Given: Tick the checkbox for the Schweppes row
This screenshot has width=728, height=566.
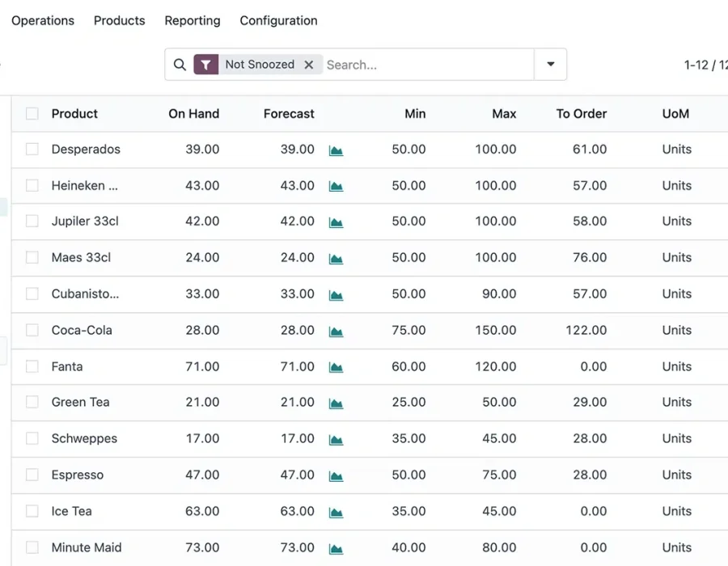Looking at the screenshot, I should [32, 438].
